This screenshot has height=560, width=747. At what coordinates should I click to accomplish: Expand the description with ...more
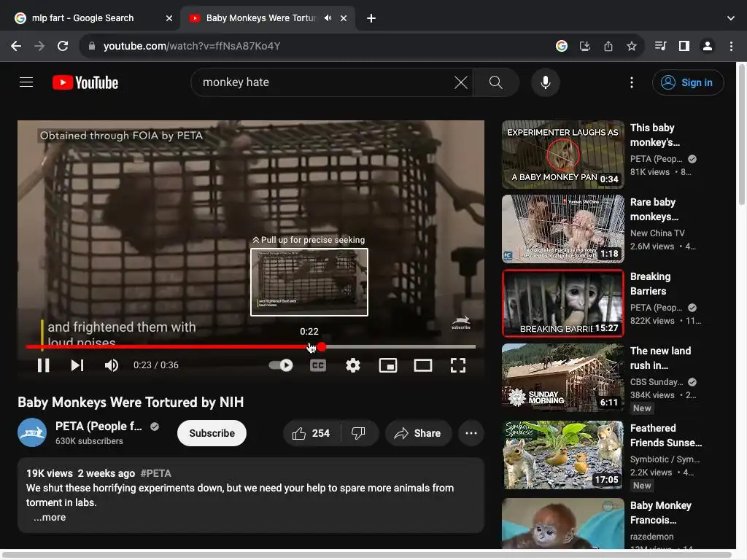[x=50, y=517]
